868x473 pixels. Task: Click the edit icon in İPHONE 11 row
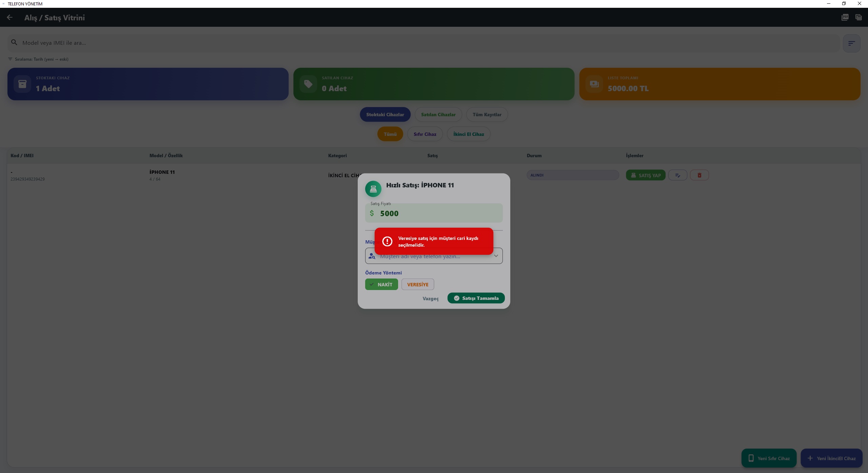pos(677,175)
